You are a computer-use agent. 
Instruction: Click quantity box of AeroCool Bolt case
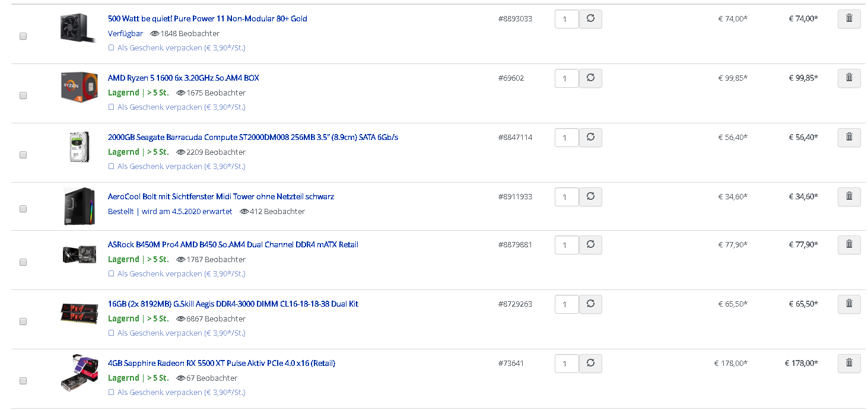(567, 197)
